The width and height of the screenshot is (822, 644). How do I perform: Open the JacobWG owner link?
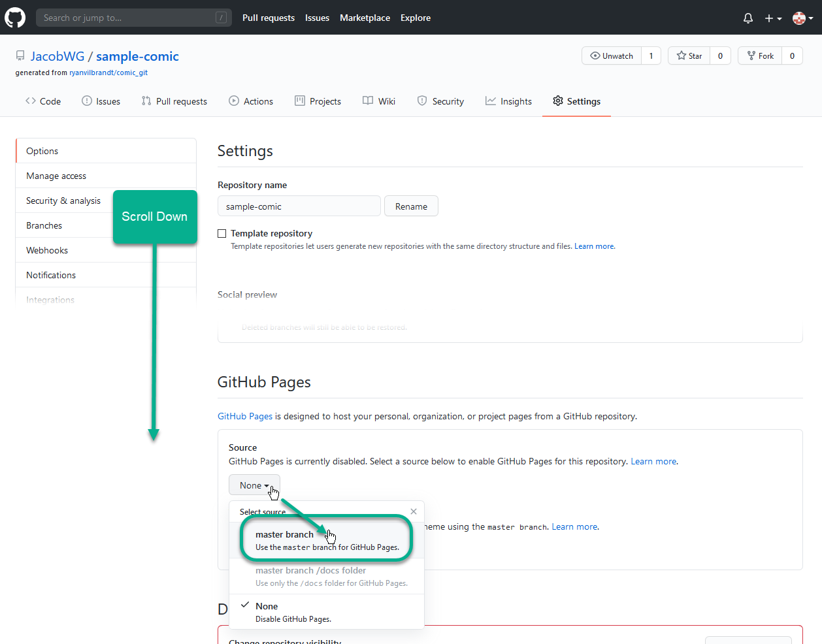[x=58, y=56]
